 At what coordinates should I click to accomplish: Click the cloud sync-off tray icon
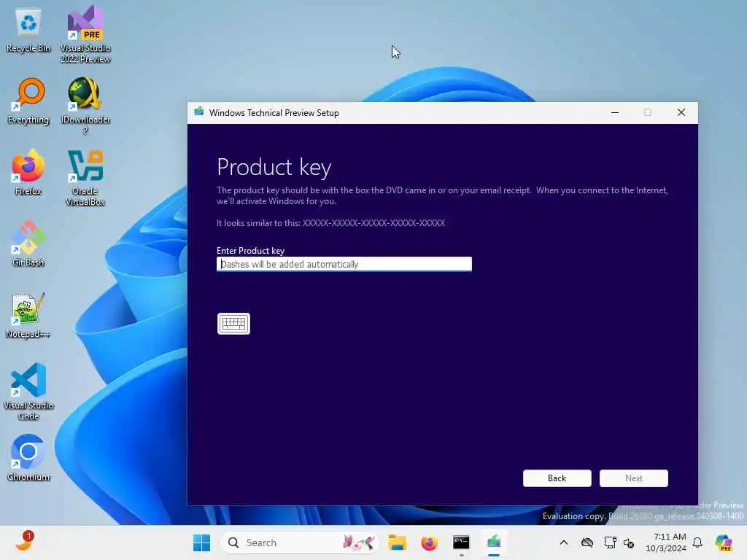587,542
